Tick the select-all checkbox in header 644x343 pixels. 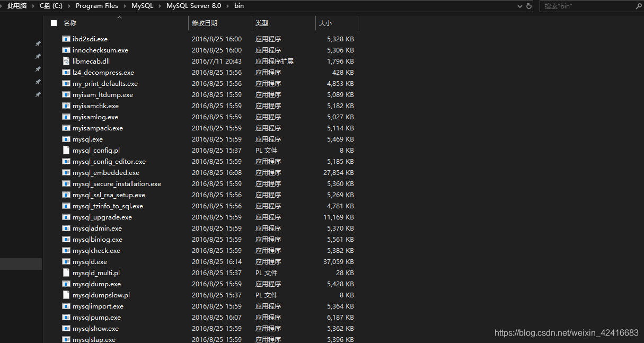pyautogui.click(x=54, y=23)
